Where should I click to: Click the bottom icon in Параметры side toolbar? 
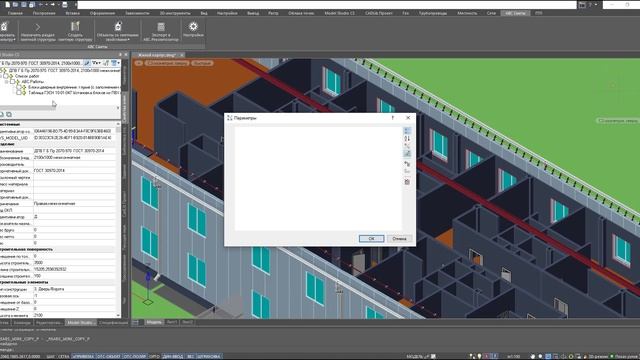pos(407,182)
